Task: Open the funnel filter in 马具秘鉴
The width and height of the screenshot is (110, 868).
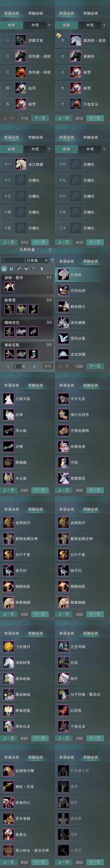Action: [x=53, y=260]
